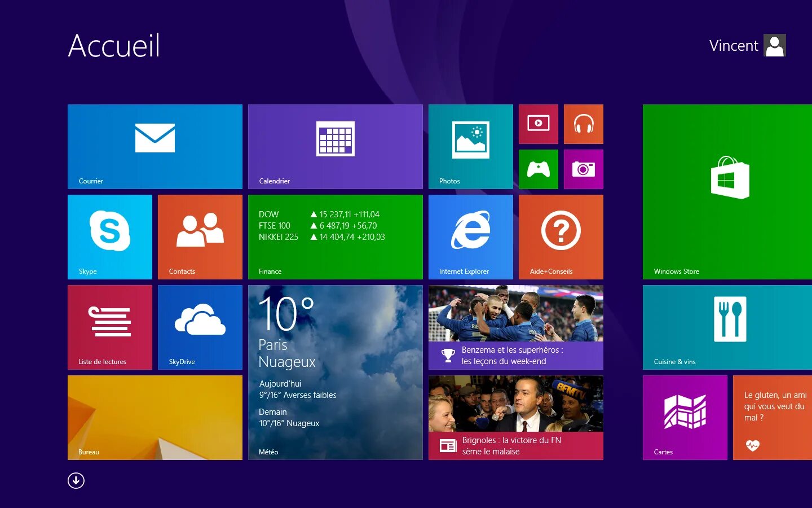Open the Camera small tile

[x=584, y=169]
